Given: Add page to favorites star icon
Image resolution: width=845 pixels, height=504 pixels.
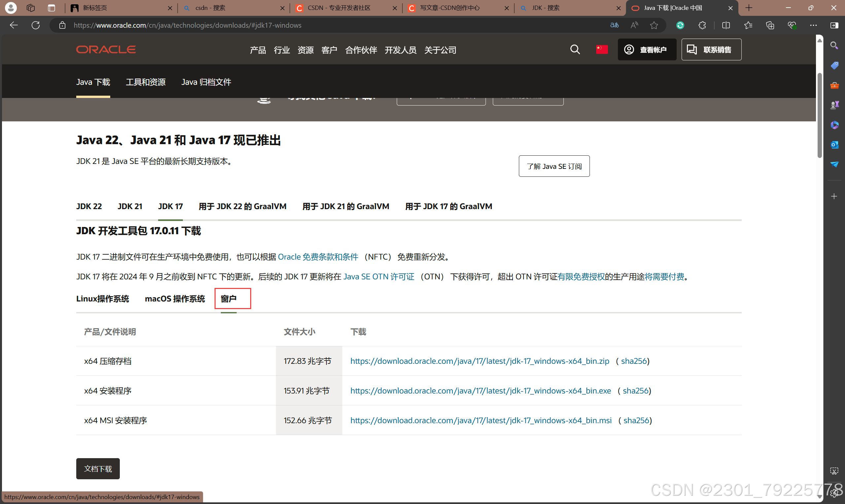Looking at the screenshot, I should point(654,25).
